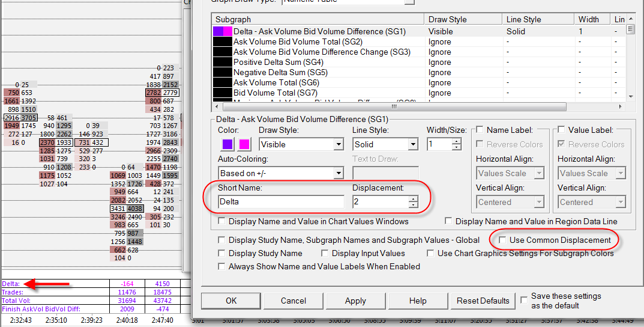The image size is (644, 327).
Task: Click the Displacement value field
Action: tap(381, 201)
